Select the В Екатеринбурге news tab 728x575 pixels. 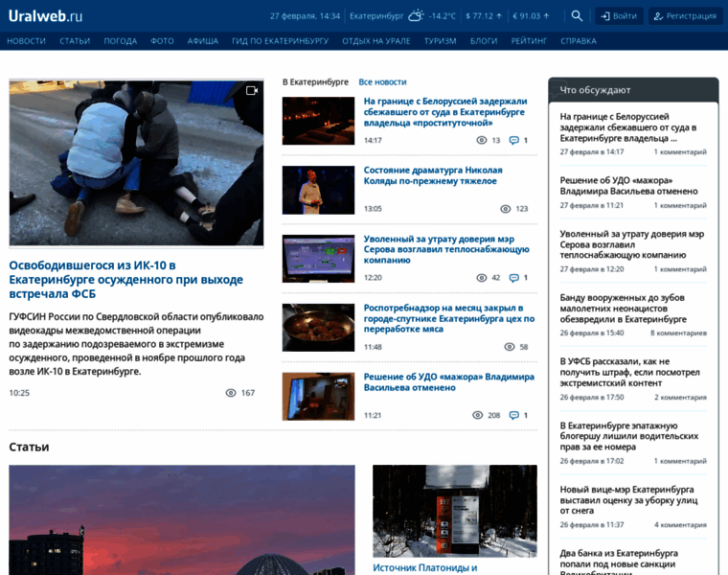coord(315,82)
